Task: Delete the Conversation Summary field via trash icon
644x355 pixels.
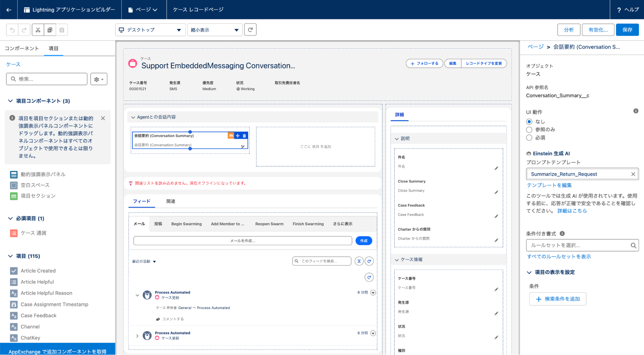Action: [x=244, y=136]
